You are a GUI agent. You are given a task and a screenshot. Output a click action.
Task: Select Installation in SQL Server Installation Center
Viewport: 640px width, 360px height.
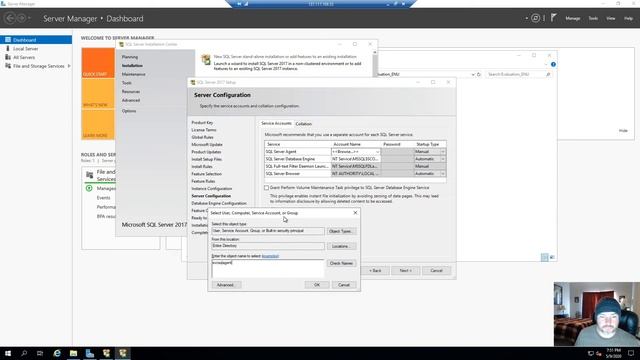click(x=132, y=65)
